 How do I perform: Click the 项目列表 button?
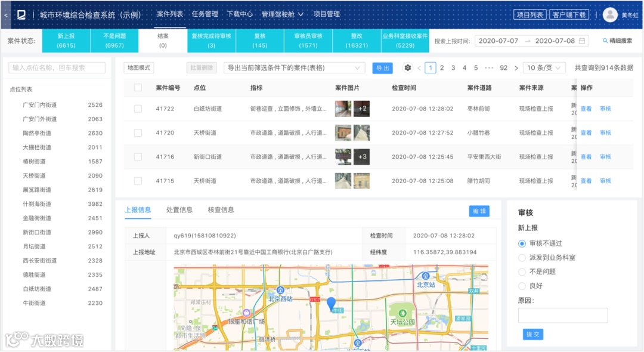pyautogui.click(x=530, y=15)
